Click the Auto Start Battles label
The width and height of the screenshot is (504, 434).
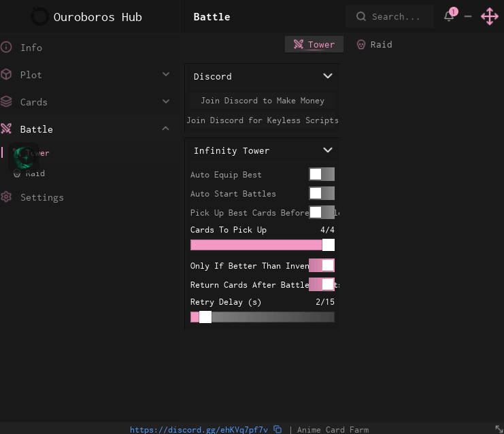[233, 194]
